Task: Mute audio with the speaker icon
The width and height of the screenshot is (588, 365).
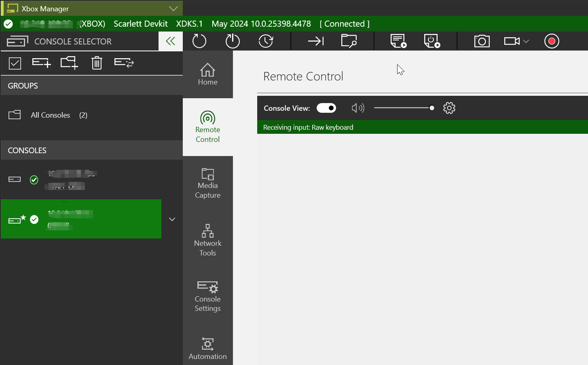Action: [358, 108]
